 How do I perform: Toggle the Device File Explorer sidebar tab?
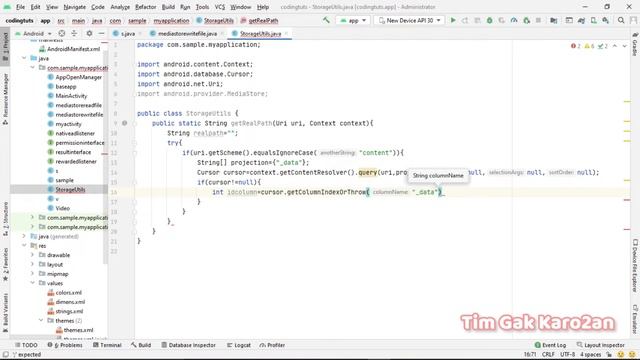pos(635,266)
